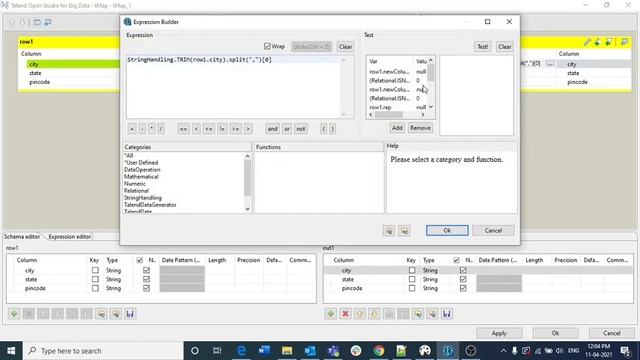Open Chrome from the taskbar
The height and width of the screenshot is (360, 640).
pos(379,351)
